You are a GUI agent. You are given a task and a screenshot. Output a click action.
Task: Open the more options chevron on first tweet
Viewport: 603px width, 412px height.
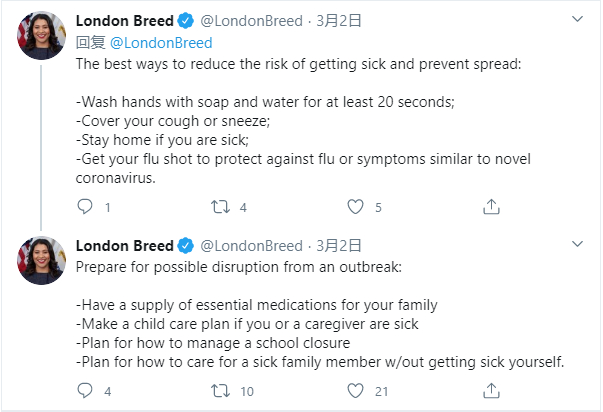coord(577,20)
